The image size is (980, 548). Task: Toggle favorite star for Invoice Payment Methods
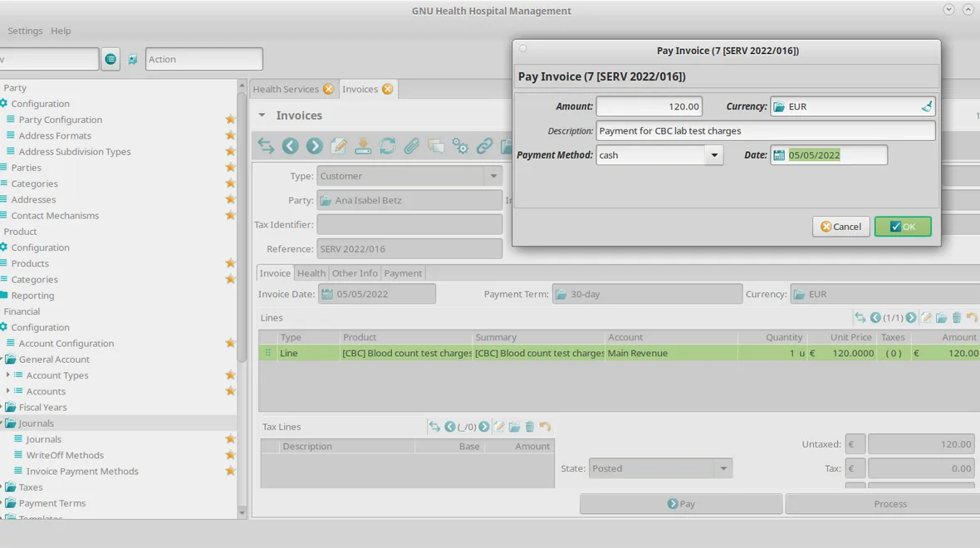tap(230, 471)
